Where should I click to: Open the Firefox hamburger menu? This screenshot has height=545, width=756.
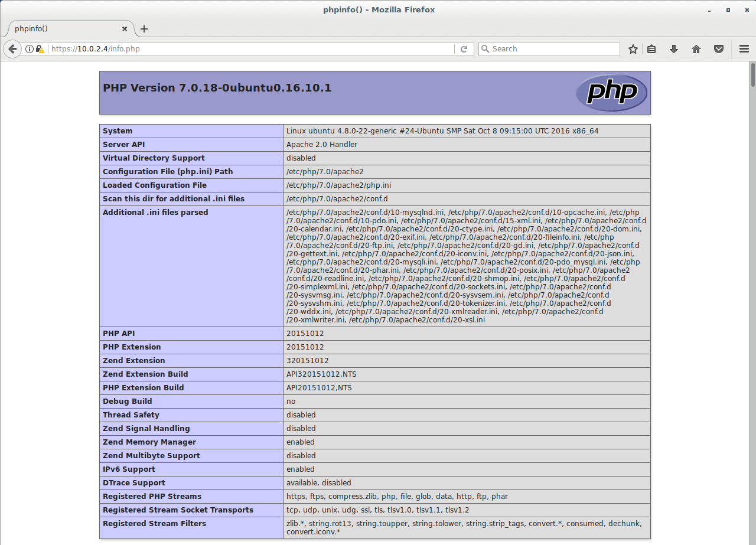744,49
